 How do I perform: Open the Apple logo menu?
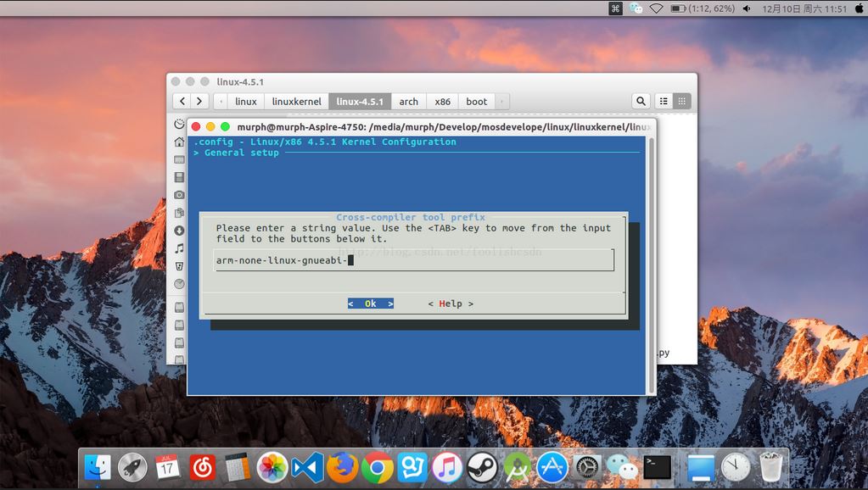859,8
